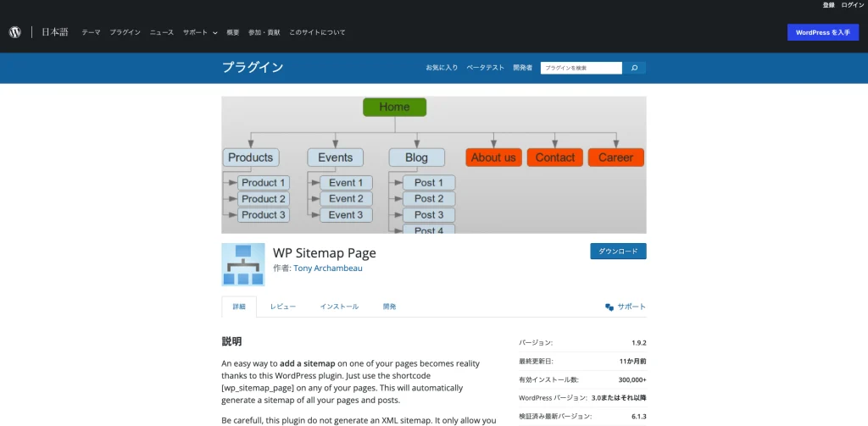Viewport: 868px width, 426px height.
Task: Click the 有効インストール数: label
Action: (x=548, y=380)
